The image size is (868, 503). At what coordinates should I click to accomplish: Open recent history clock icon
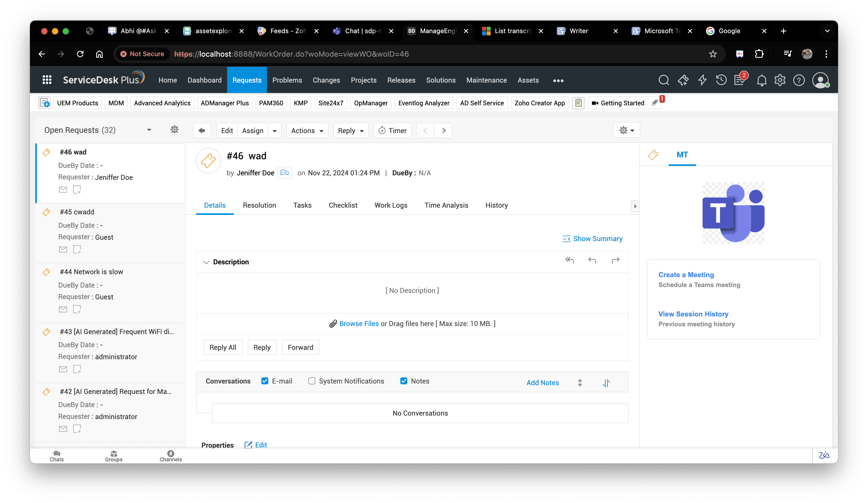pyautogui.click(x=721, y=80)
